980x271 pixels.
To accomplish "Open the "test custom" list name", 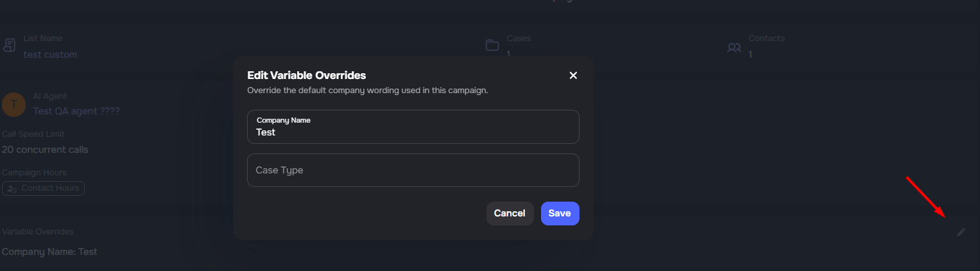I will point(50,55).
